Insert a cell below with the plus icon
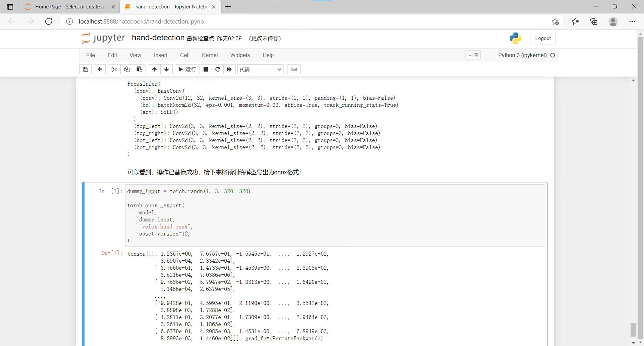The height and width of the screenshot is (346, 644). (x=100, y=69)
